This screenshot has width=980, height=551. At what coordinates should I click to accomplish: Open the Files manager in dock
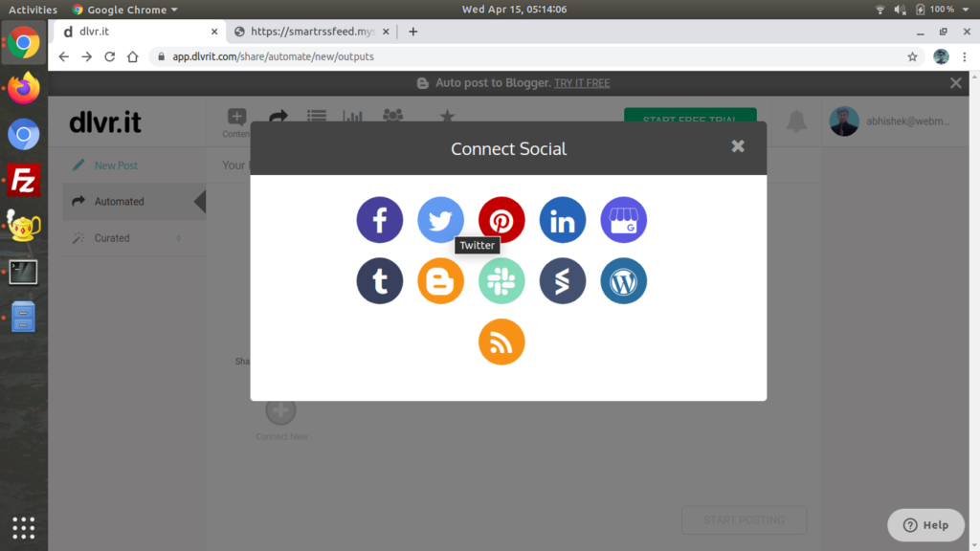(24, 317)
